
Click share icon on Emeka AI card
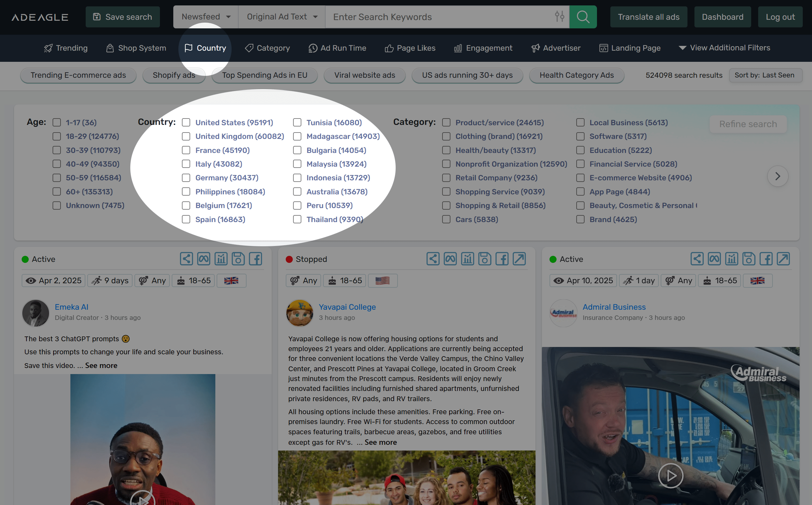coord(186,259)
